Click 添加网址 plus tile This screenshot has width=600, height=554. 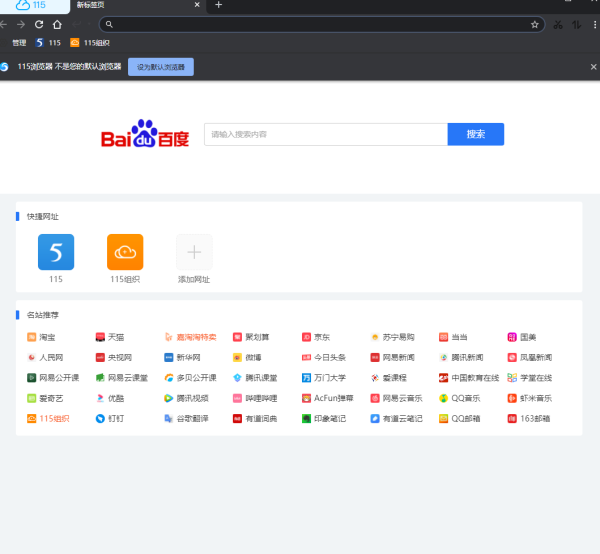pyautogui.click(x=194, y=252)
